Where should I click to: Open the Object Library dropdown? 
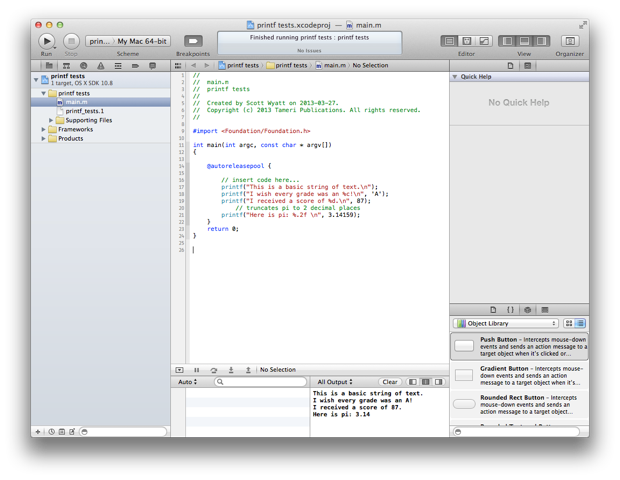[505, 324]
